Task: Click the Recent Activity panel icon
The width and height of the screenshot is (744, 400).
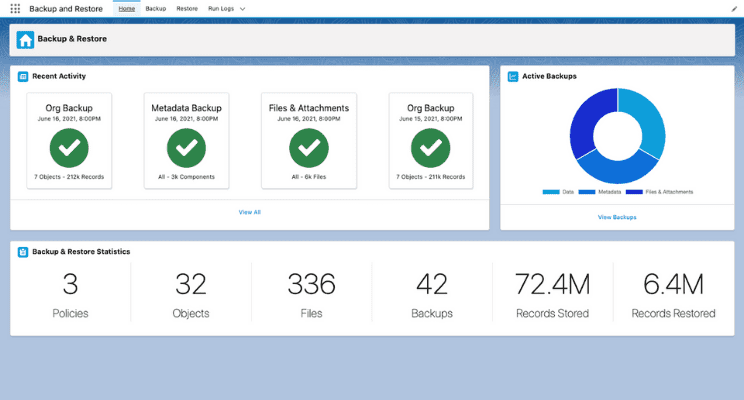Action: point(22,76)
